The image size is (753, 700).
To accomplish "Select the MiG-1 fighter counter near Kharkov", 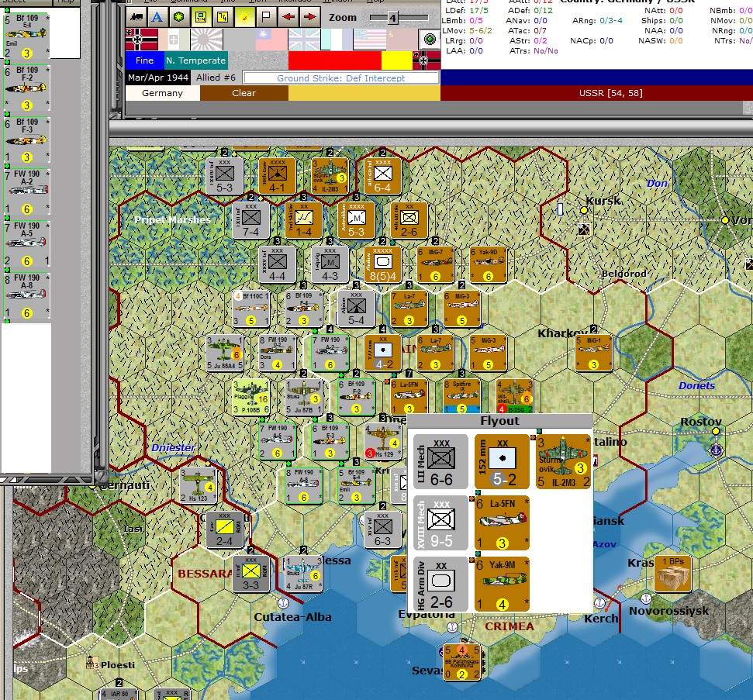I will click(593, 353).
